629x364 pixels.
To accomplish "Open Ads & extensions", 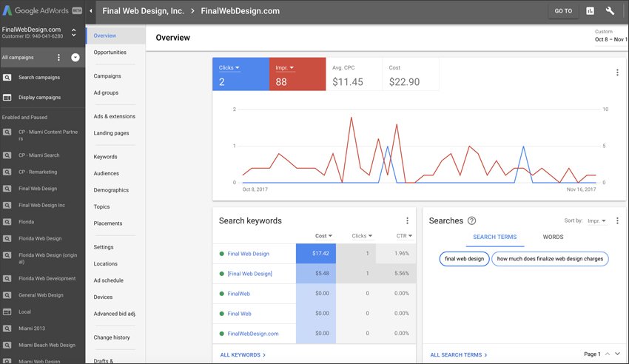I will click(x=114, y=116).
